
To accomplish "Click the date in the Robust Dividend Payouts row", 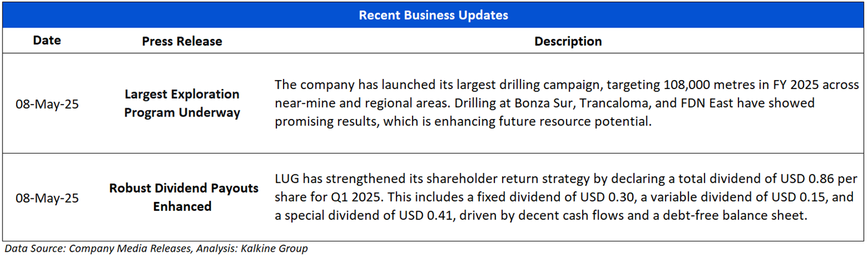I will point(47,197).
